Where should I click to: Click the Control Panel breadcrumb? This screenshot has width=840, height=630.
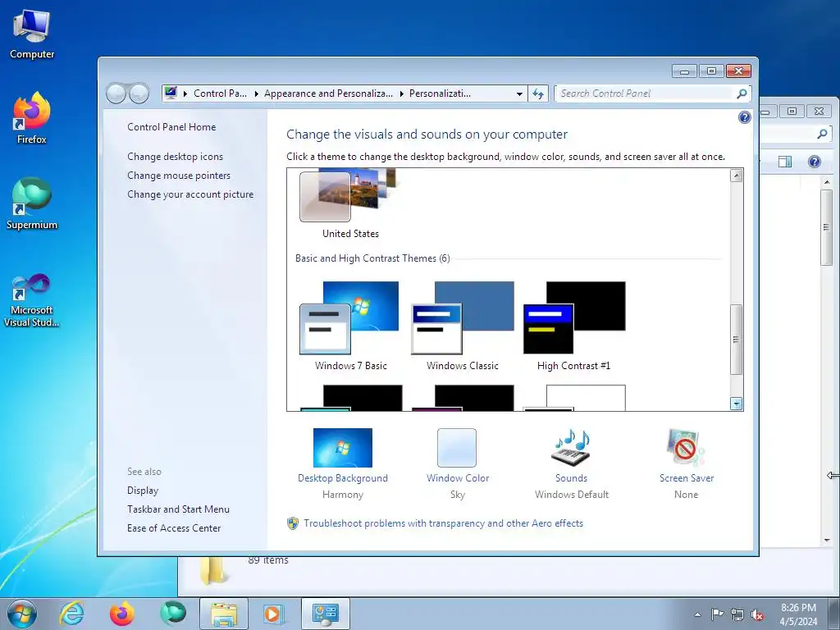click(220, 94)
